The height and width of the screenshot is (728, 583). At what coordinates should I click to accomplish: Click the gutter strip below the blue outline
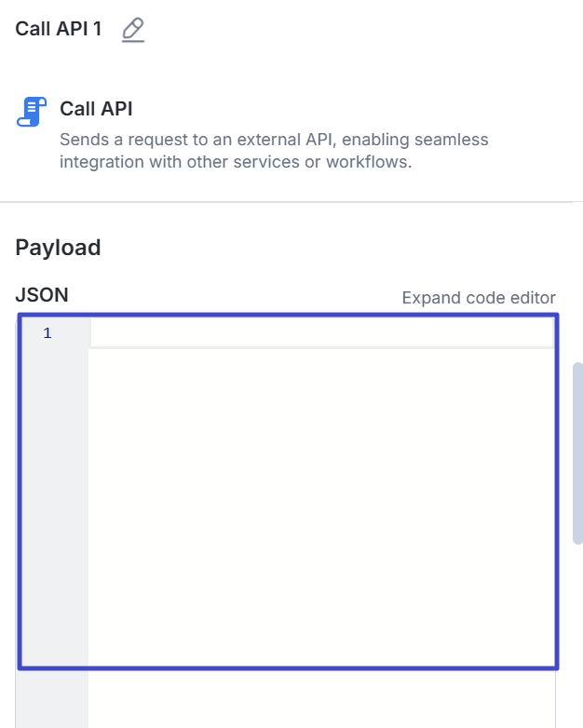coord(52,698)
